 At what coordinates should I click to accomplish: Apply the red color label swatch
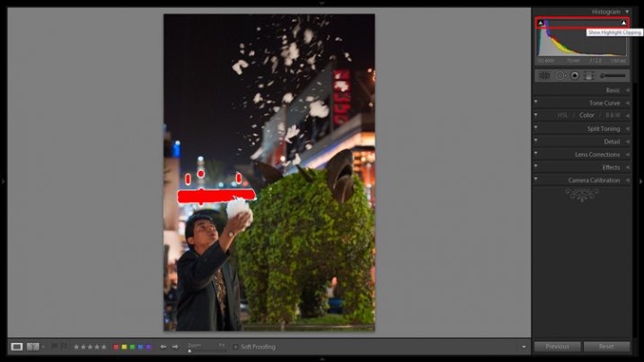[116, 347]
